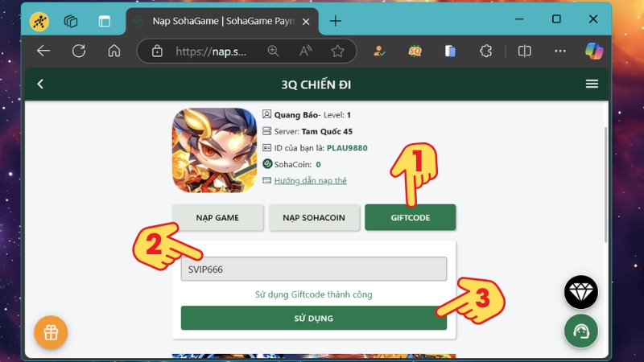This screenshot has height=362, width=644.
Task: Click the ID text PLAU9880
Action: pos(347,148)
